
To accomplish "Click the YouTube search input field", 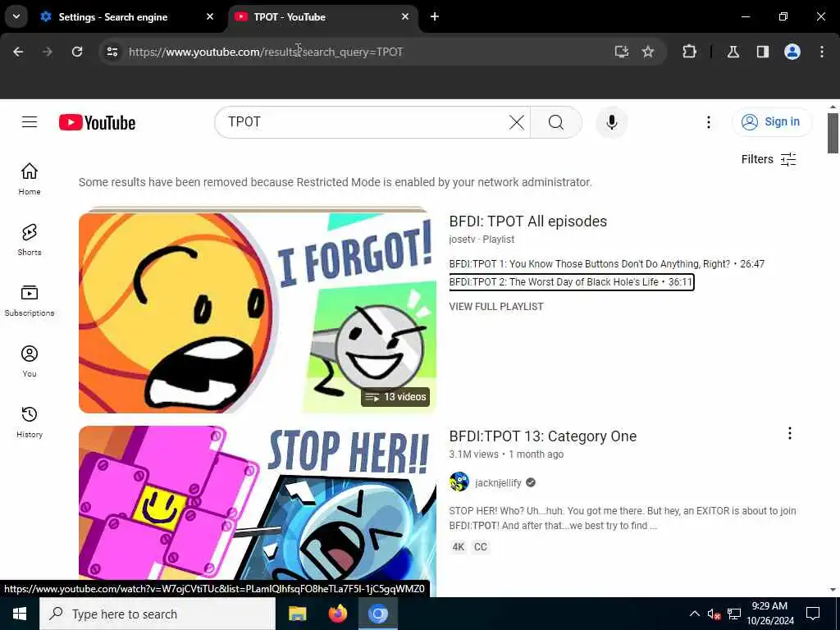I will [364, 122].
